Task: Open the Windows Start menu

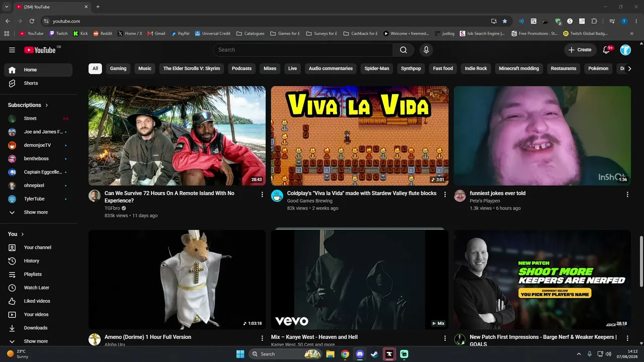Action: pos(240,354)
